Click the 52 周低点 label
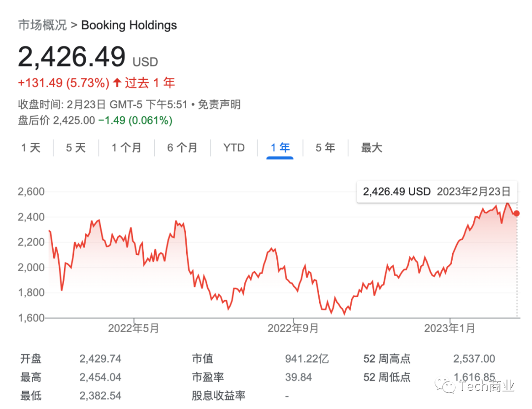Viewport: 532px width, 409px height. pyautogui.click(x=387, y=377)
